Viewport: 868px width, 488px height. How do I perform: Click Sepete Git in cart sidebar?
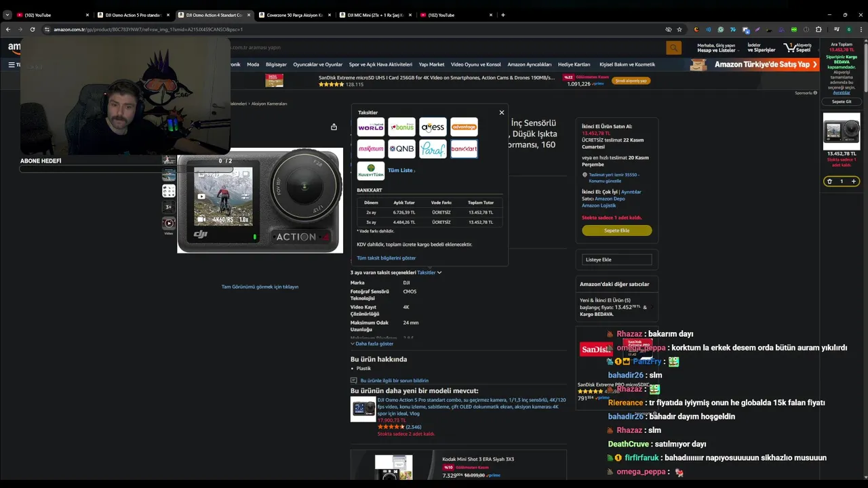coord(842,102)
